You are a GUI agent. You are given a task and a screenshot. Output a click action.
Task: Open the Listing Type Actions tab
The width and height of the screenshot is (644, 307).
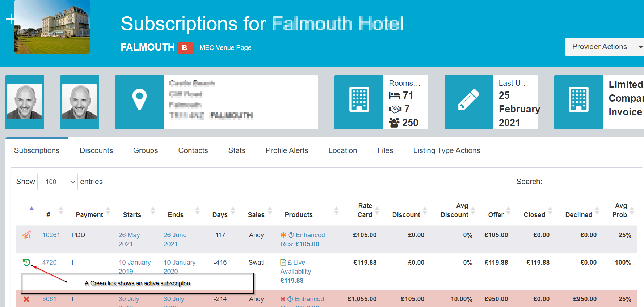tap(447, 150)
